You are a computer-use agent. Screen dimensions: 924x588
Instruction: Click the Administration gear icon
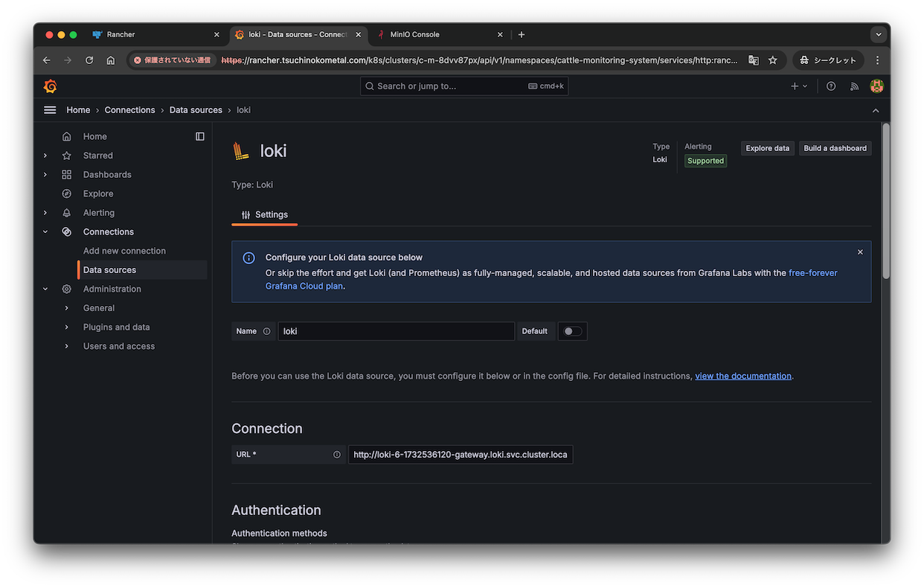(x=67, y=289)
